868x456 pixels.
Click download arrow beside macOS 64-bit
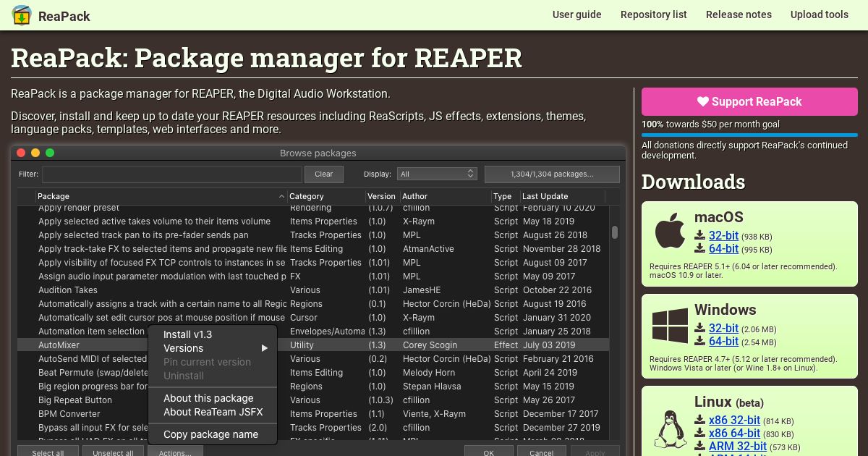point(700,249)
